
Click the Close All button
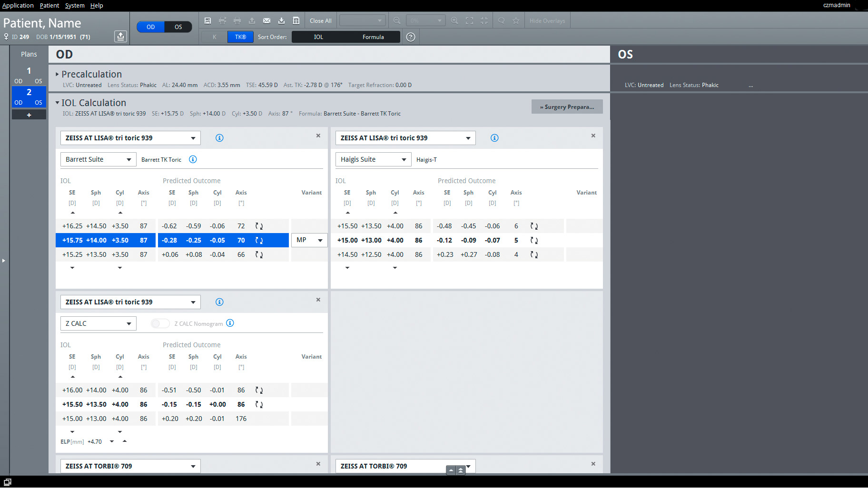point(320,20)
